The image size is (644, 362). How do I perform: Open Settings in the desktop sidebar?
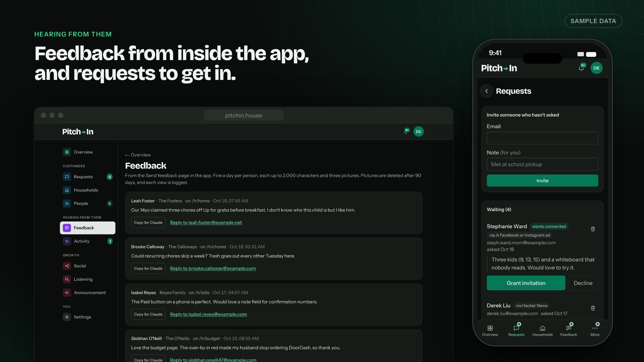tap(87, 317)
